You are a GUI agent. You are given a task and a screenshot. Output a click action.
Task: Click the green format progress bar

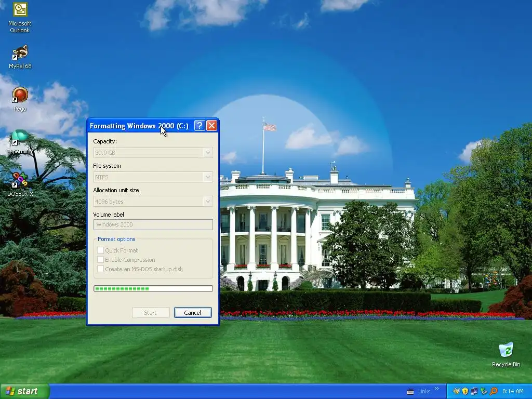tap(153, 289)
